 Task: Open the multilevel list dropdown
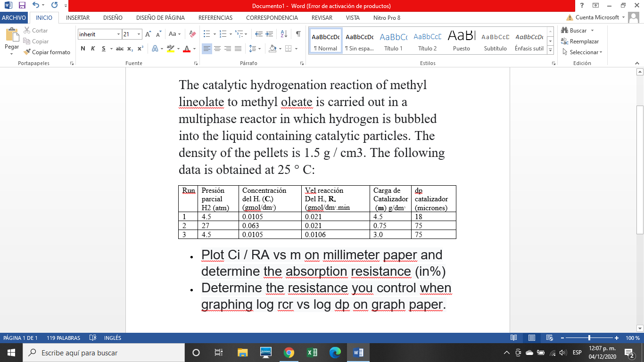[241, 34]
